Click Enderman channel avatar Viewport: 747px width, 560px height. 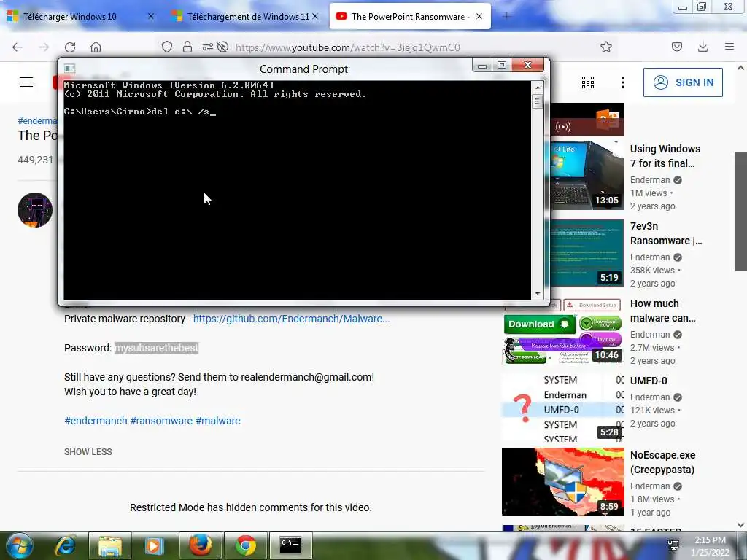35,209
